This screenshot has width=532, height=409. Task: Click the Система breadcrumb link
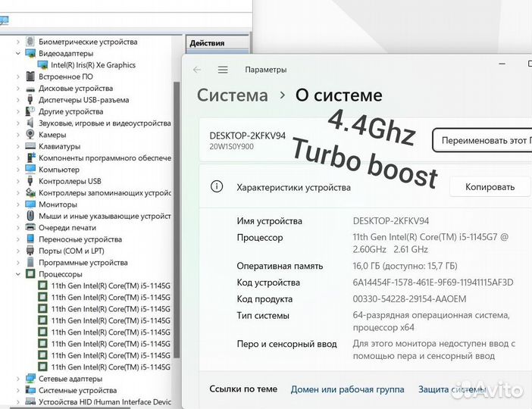point(233,95)
